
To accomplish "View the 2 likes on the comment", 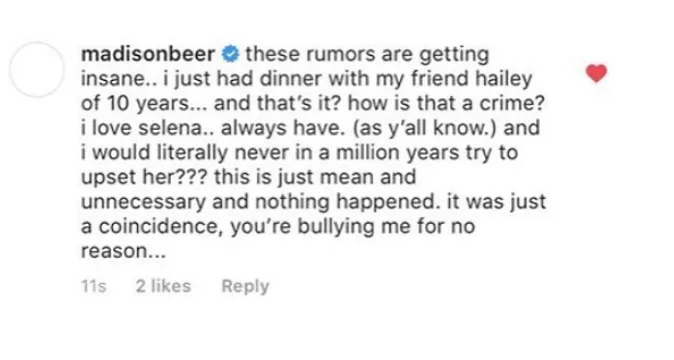I will (163, 286).
